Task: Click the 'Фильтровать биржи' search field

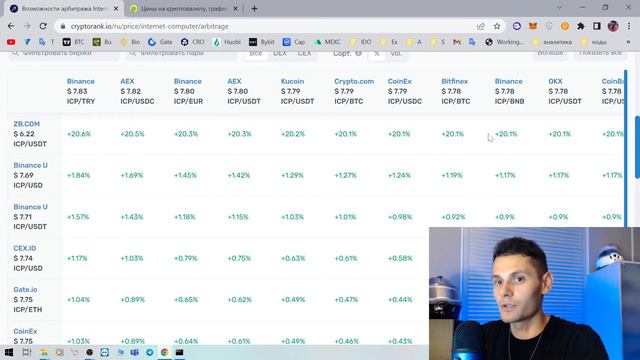Action: point(63,53)
